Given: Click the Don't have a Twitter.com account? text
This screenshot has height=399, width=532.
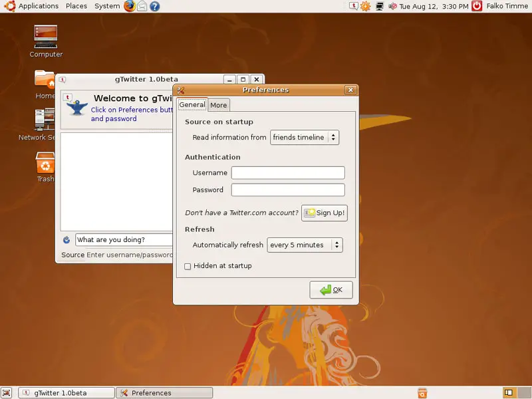Looking at the screenshot, I should click(x=241, y=213).
